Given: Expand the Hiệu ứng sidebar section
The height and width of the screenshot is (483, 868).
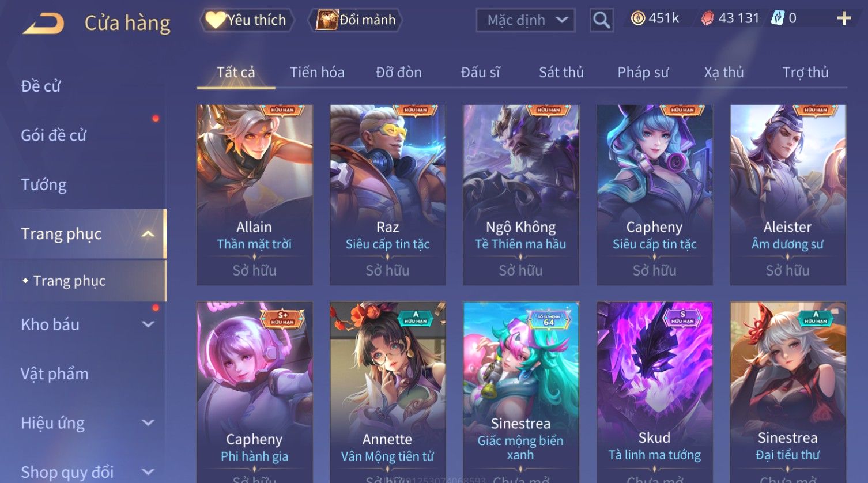Looking at the screenshot, I should [x=148, y=423].
